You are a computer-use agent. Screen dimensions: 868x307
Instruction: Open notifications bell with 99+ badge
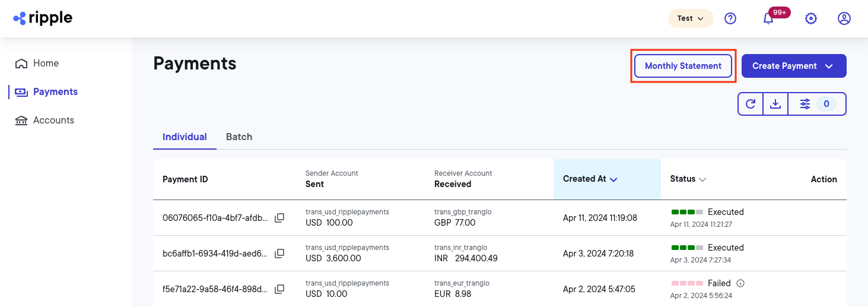pos(768,18)
